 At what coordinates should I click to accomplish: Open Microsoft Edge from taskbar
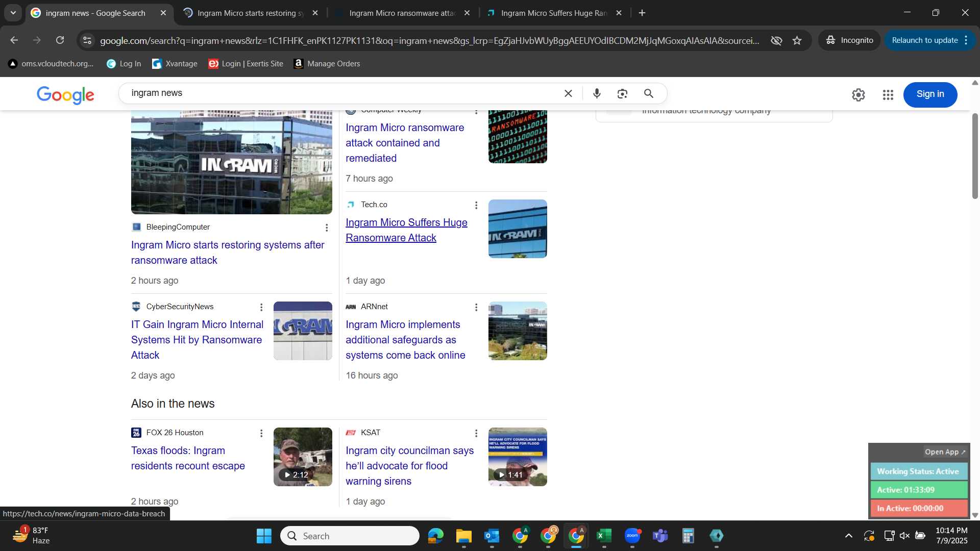coord(436,536)
